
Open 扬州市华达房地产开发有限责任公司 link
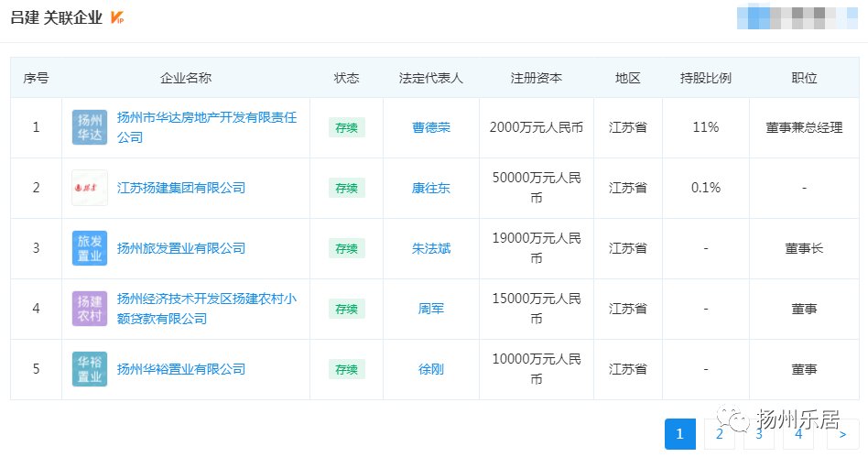[x=207, y=127]
